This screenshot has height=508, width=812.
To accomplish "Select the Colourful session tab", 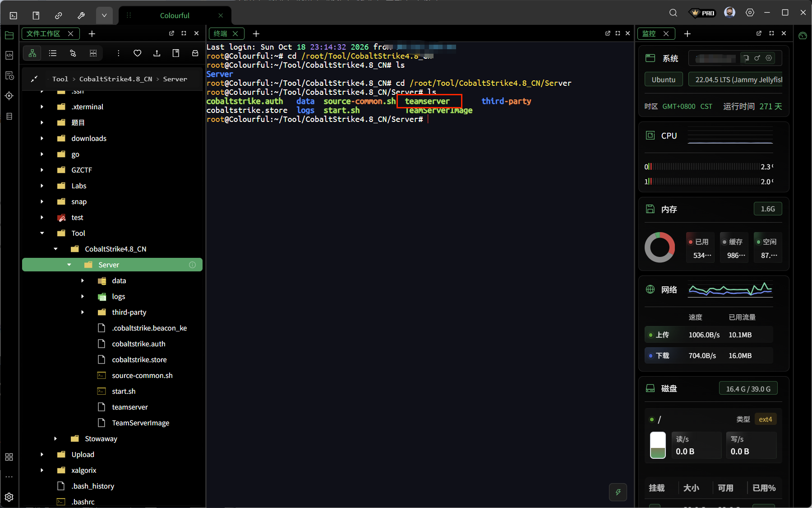I will click(x=175, y=15).
